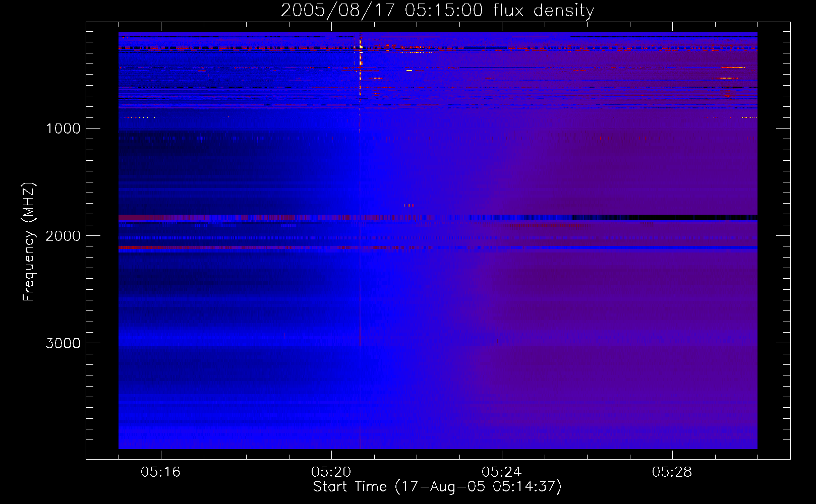Click the 2000 frequency tick label
Image resolution: width=816 pixels, height=504 pixels.
pos(63,236)
